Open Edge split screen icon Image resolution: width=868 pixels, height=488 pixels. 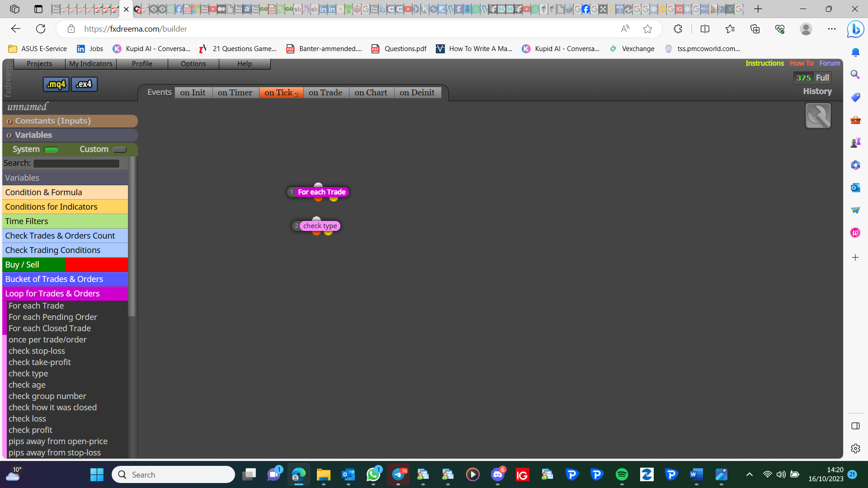tap(705, 29)
